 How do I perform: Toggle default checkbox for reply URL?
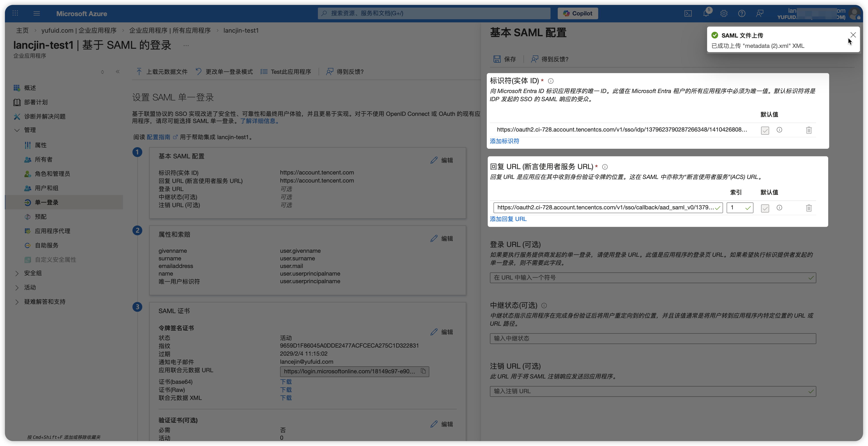765,208
